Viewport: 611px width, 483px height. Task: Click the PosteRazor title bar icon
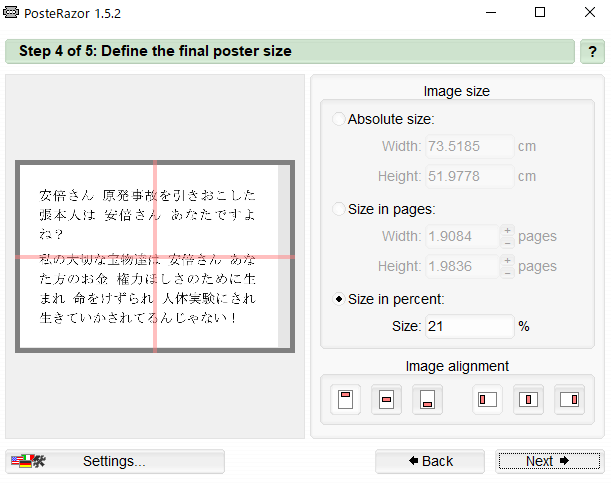coord(11,12)
